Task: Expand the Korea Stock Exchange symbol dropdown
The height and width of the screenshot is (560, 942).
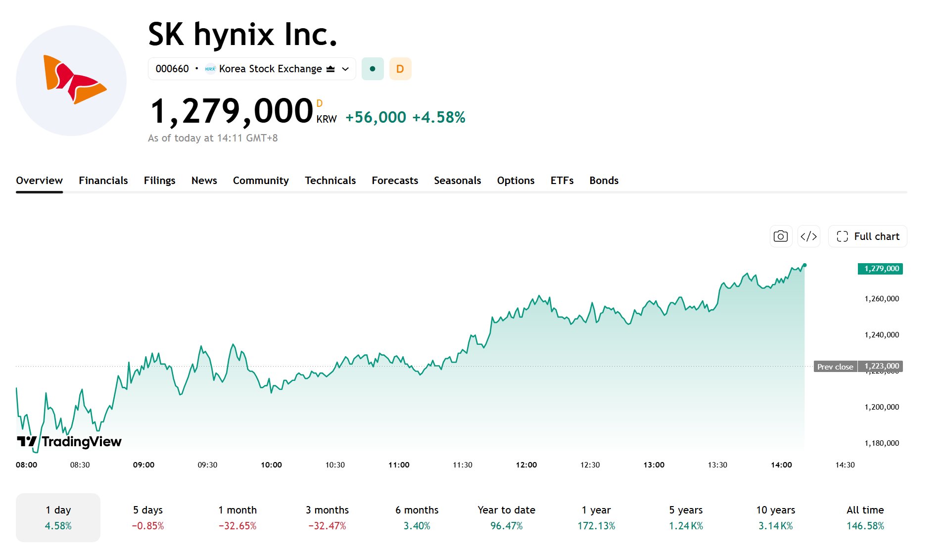Action: coord(252,69)
